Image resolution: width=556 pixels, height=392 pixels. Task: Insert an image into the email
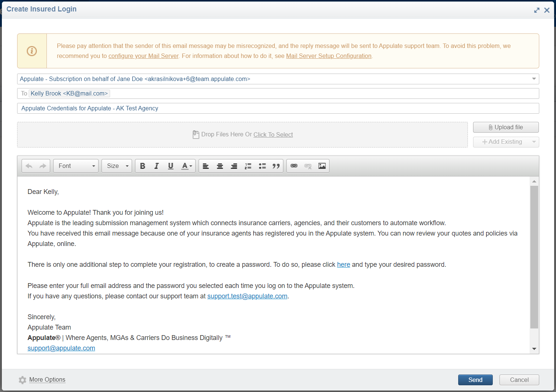click(x=322, y=166)
